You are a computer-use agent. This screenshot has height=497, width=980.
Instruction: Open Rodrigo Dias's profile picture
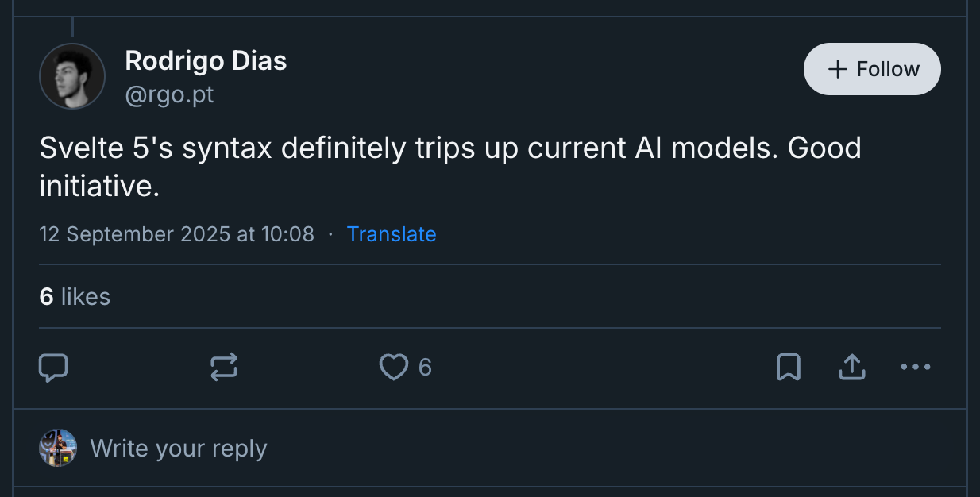tap(72, 76)
